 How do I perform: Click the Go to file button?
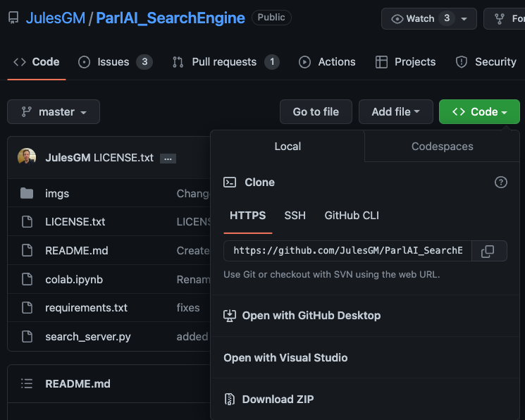pos(316,111)
